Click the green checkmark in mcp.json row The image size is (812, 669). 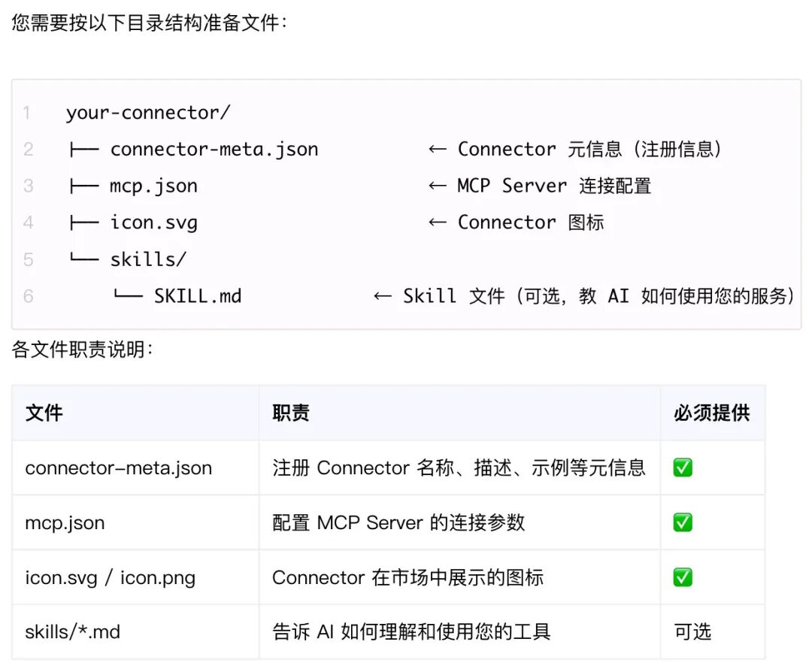pyautogui.click(x=683, y=522)
